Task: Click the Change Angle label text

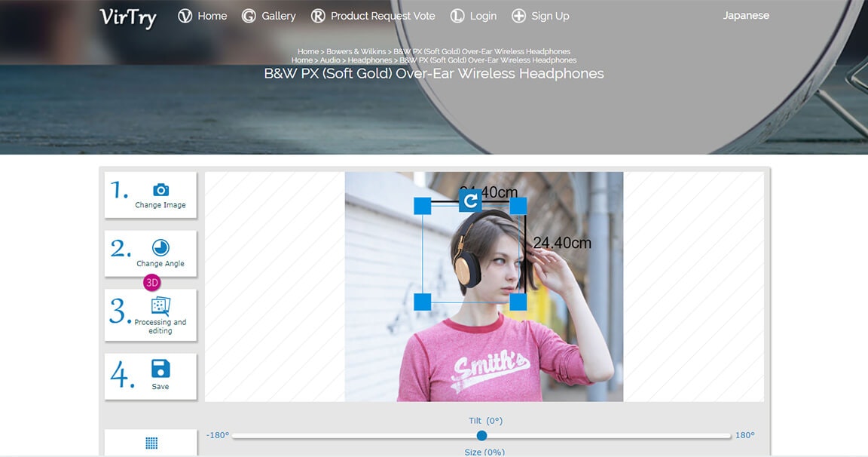Action: click(x=160, y=264)
